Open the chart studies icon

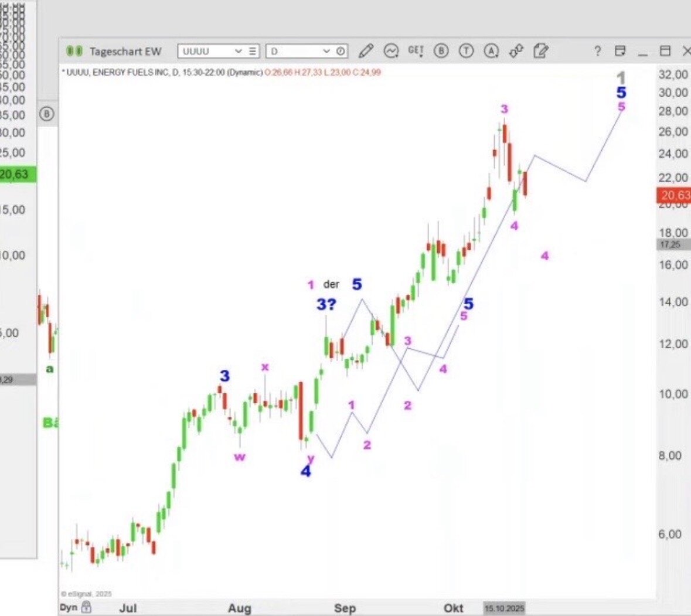391,52
